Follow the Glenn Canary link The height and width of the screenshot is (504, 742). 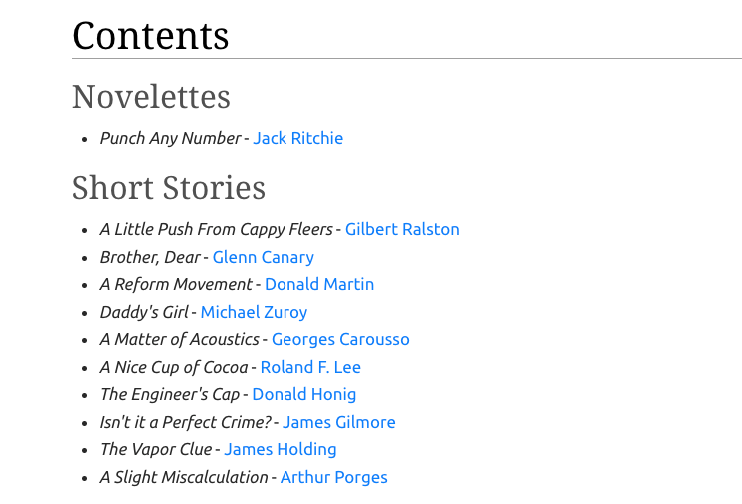263,257
